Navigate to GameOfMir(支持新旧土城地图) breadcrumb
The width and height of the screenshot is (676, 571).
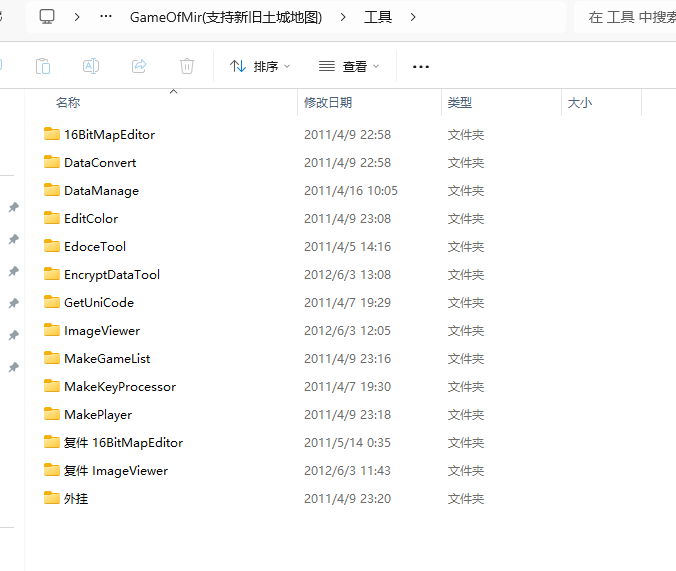point(226,17)
